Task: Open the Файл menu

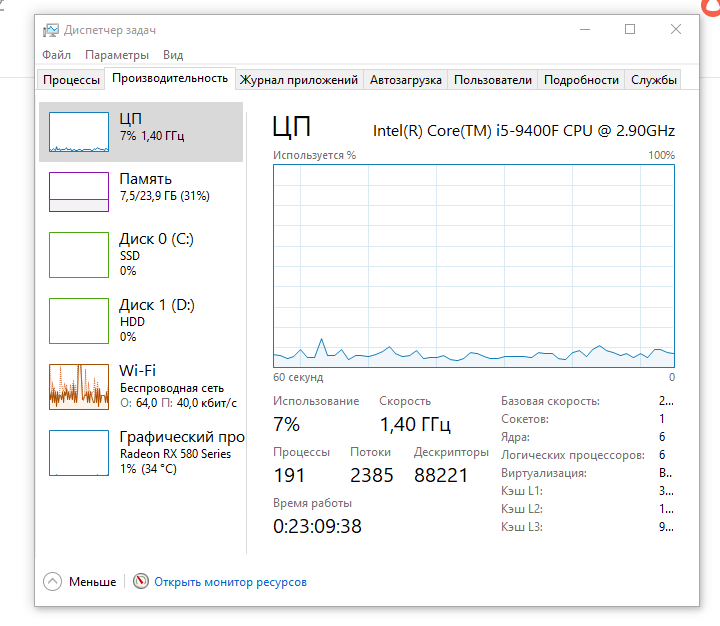Action: coord(56,55)
